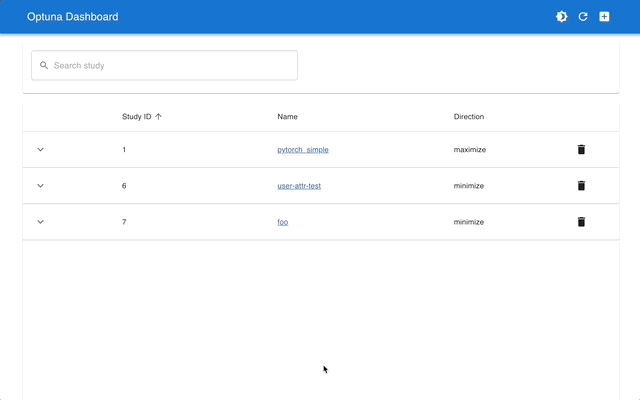Click the Optuna Dashboard title

tap(72, 17)
